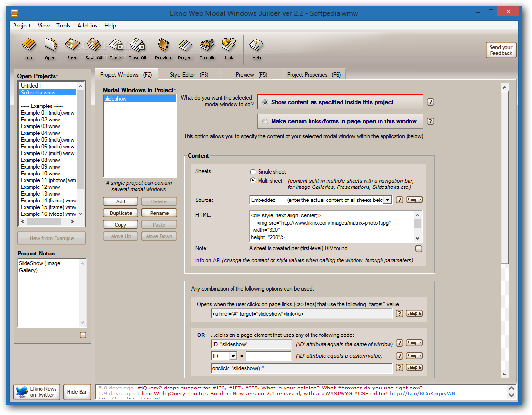Open the ID attribute dropdown

click(233, 356)
